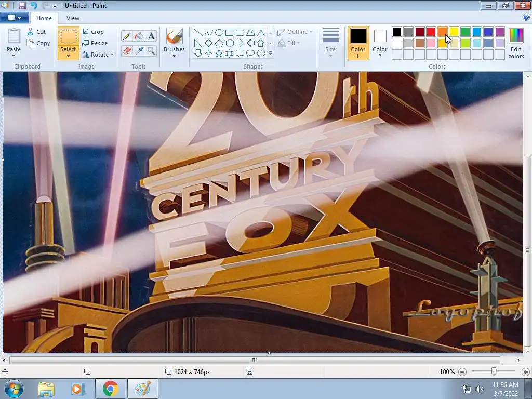Screen dimensions: 532x399
Task: Choose the Five-point star shape
Action: click(219, 54)
